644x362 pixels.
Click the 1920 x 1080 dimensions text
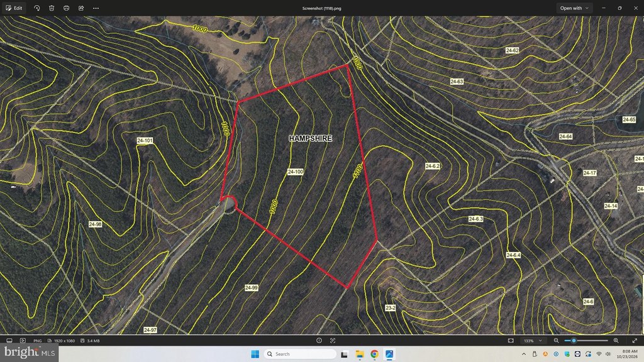65,341
